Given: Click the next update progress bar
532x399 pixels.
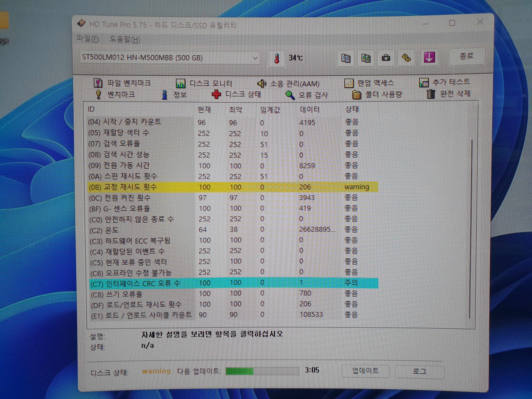Looking at the screenshot, I should pos(262,371).
